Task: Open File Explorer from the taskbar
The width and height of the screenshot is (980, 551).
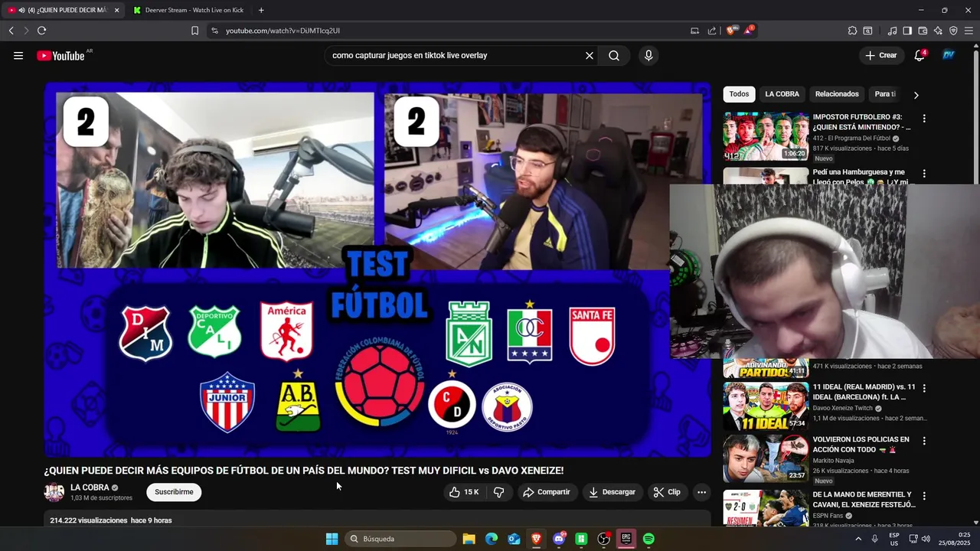Action: point(469,539)
